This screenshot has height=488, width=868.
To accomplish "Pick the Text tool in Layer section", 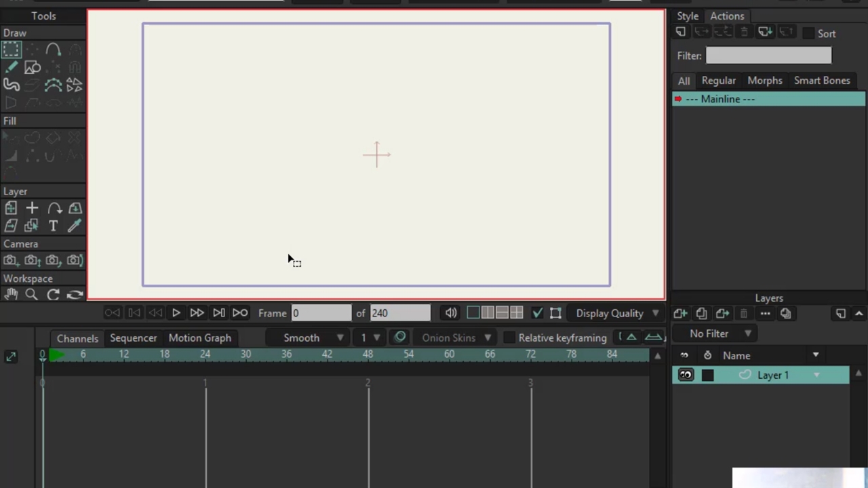I will tap(53, 226).
